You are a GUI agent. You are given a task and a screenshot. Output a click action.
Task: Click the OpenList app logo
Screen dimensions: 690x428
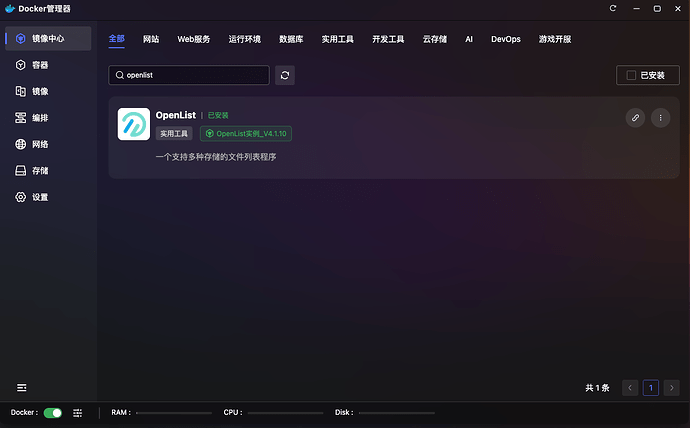point(134,124)
